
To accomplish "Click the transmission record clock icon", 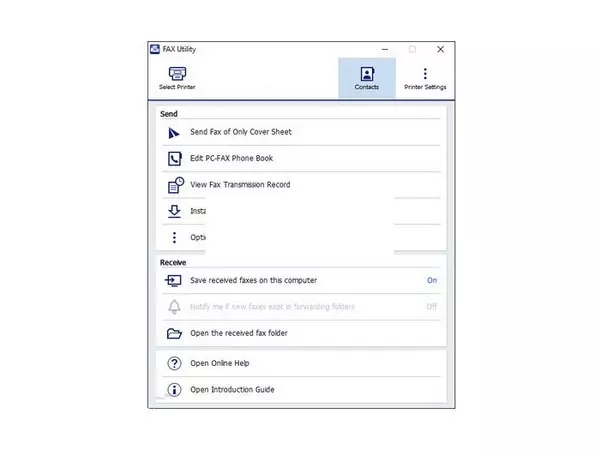I will click(x=174, y=184).
